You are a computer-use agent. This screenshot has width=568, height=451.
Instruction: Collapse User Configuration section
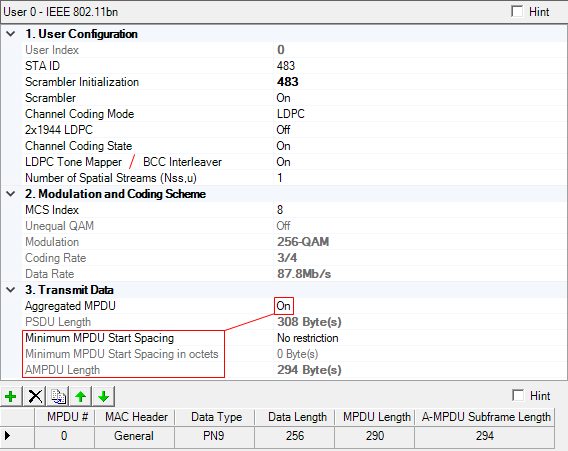(x=11, y=34)
